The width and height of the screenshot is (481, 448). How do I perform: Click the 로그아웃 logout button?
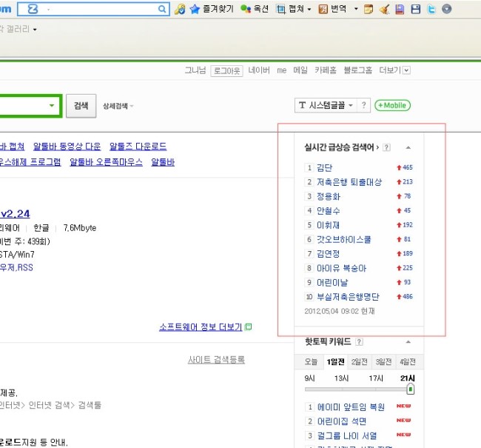coord(226,70)
